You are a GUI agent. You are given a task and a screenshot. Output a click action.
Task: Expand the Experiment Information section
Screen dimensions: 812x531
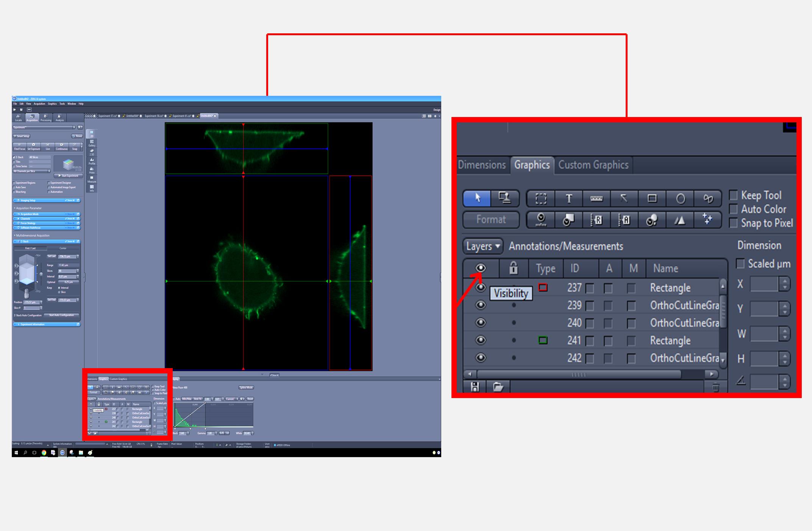tap(47, 324)
